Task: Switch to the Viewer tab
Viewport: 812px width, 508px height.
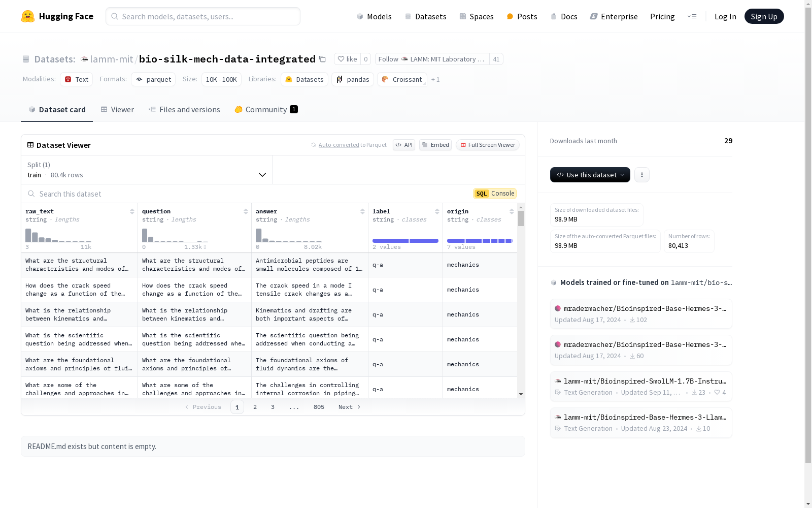Action: point(117,110)
